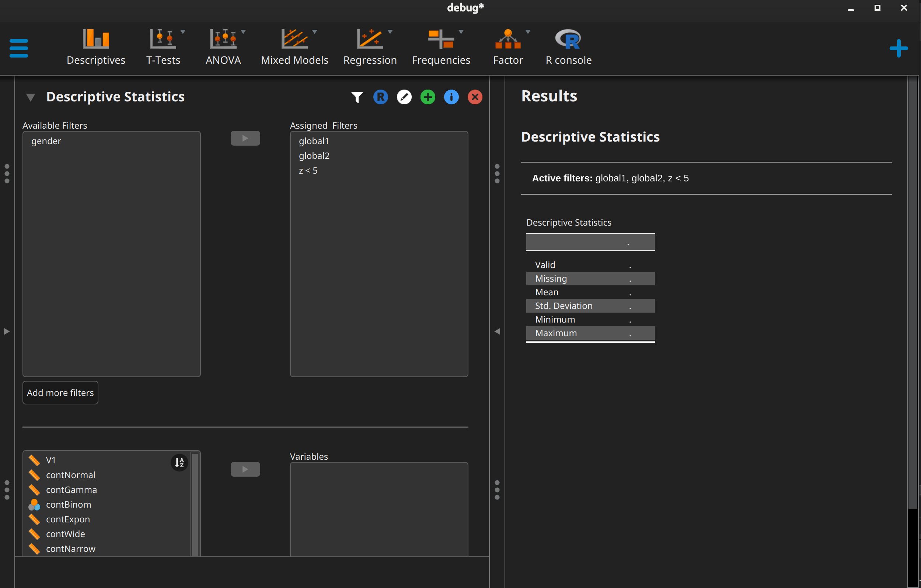921x588 pixels.
Task: Launch the R console
Action: 568,46
